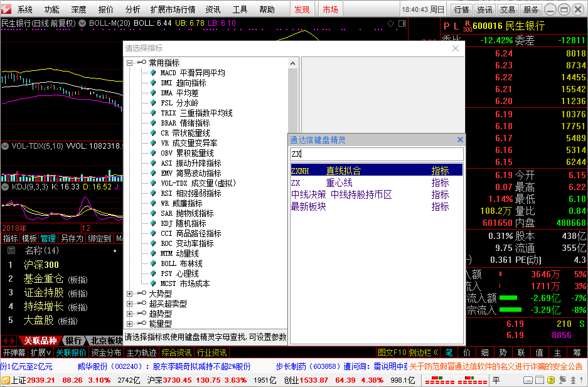This screenshot has height=387, width=588.
Task: Open the KDJ indicator dropdown circle icon
Action: pyautogui.click(x=5, y=186)
